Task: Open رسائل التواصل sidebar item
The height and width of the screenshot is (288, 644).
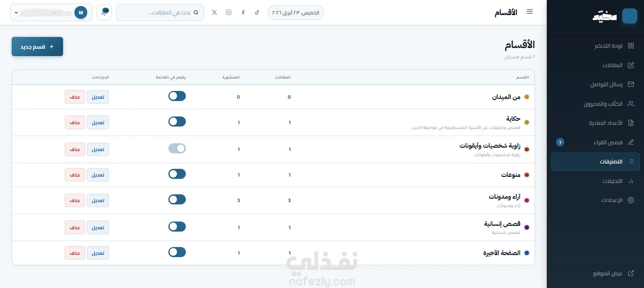Action: click(595, 84)
